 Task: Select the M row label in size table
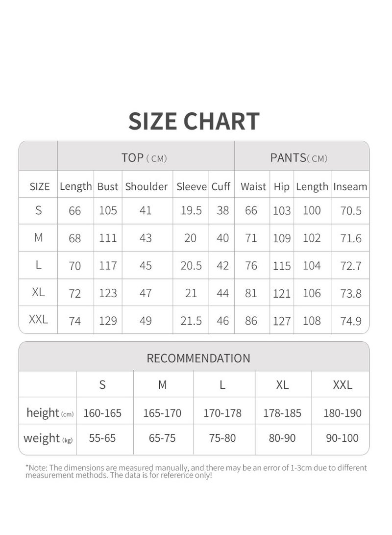pos(39,237)
